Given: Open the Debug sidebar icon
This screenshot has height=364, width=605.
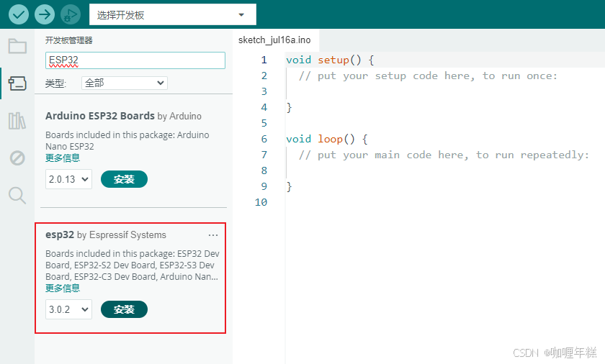Looking at the screenshot, I should click(x=17, y=158).
